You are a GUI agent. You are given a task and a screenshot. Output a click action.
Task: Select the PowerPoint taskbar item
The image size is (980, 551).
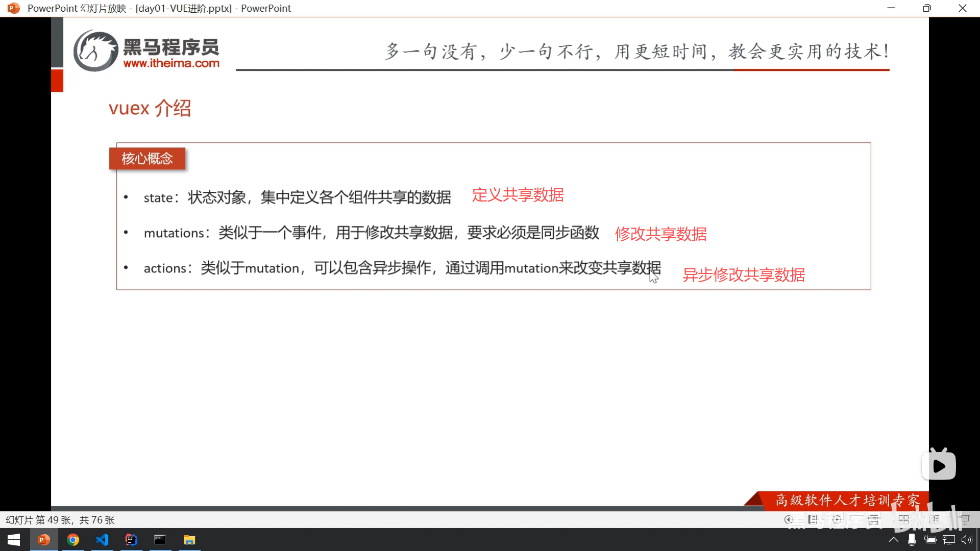coord(44,540)
